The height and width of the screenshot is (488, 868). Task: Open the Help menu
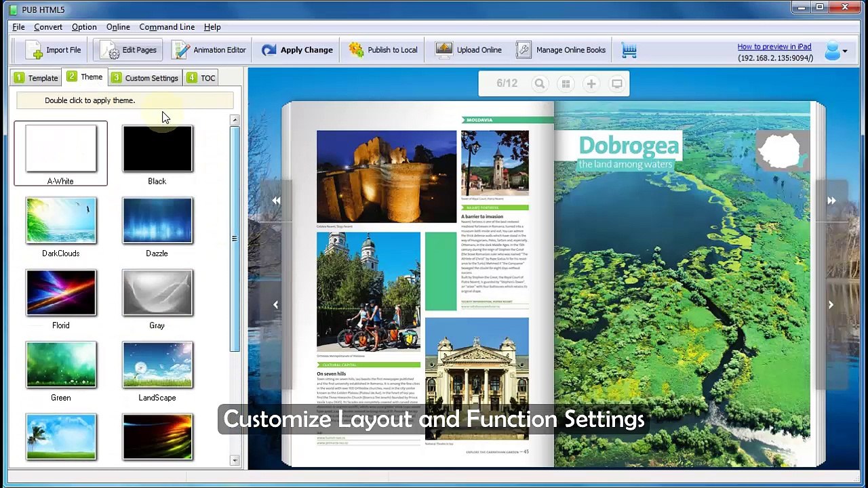[x=212, y=27]
